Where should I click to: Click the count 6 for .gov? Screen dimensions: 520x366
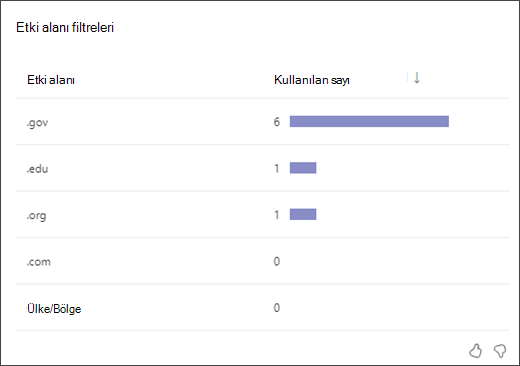click(x=277, y=122)
